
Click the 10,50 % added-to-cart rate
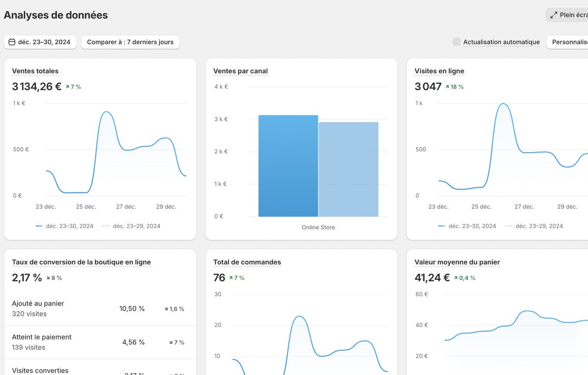132,309
